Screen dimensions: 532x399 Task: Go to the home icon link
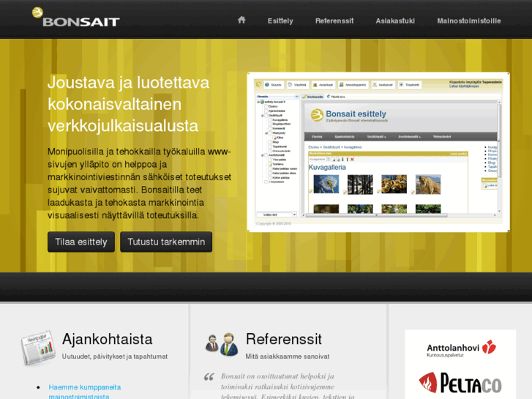tap(241, 20)
